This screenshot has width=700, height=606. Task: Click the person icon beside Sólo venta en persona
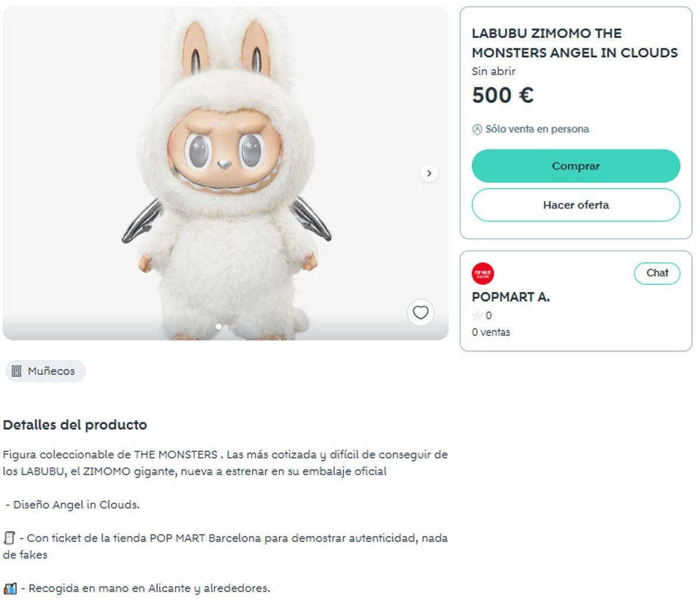(476, 129)
